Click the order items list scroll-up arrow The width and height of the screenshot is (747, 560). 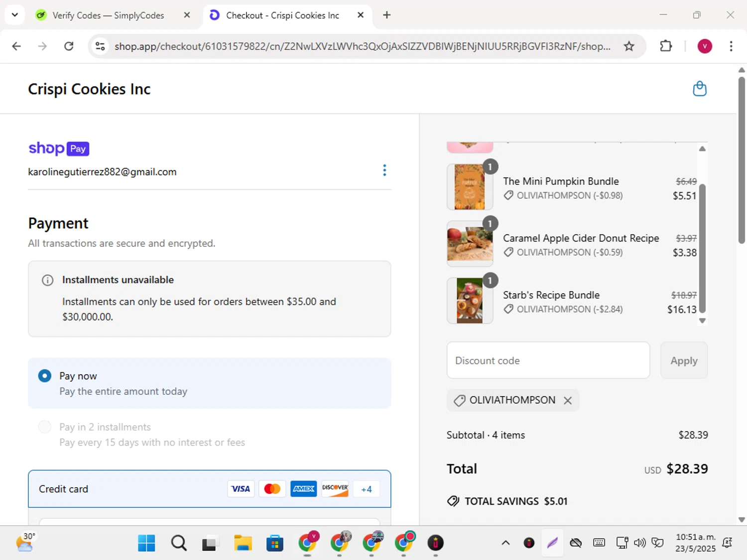[x=702, y=149]
